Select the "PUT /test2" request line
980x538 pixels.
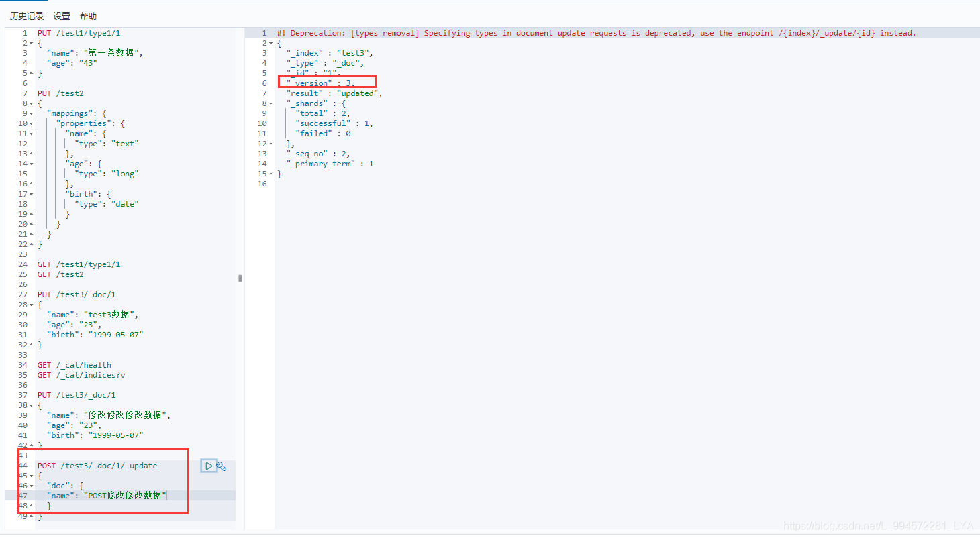(60, 93)
